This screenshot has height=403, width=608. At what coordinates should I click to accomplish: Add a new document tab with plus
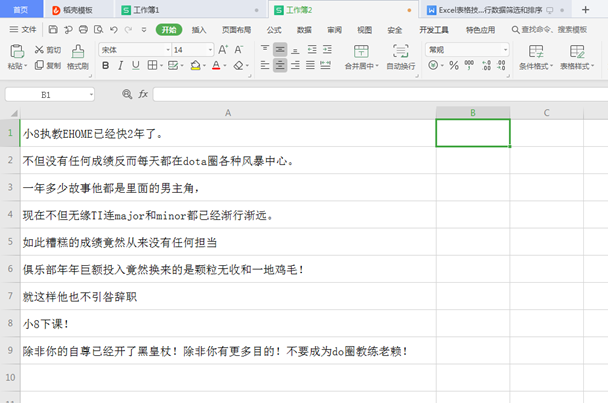point(586,10)
